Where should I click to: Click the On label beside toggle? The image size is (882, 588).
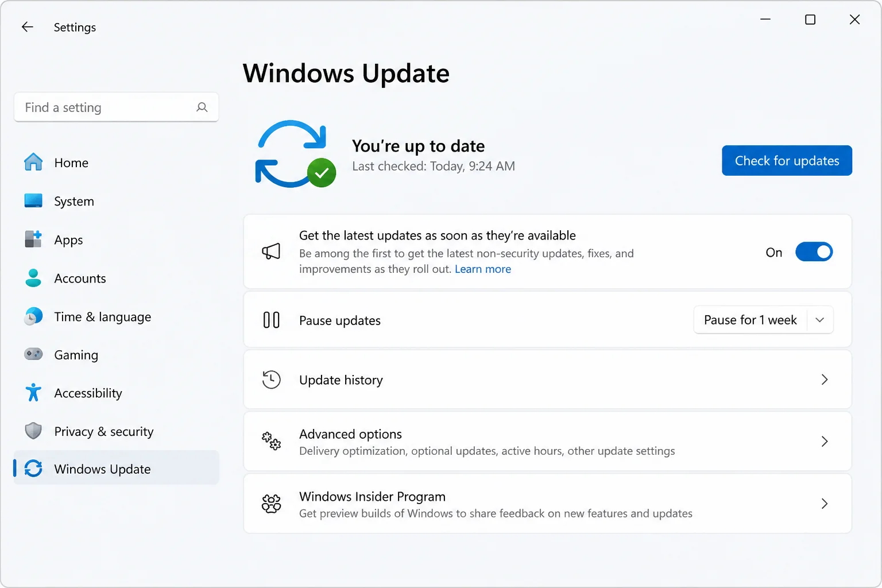point(774,252)
